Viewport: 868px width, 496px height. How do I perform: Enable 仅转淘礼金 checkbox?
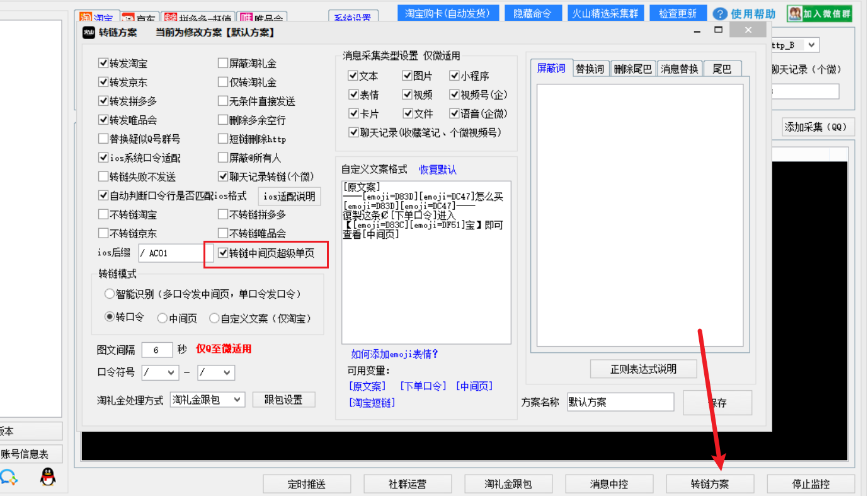pyautogui.click(x=247, y=83)
